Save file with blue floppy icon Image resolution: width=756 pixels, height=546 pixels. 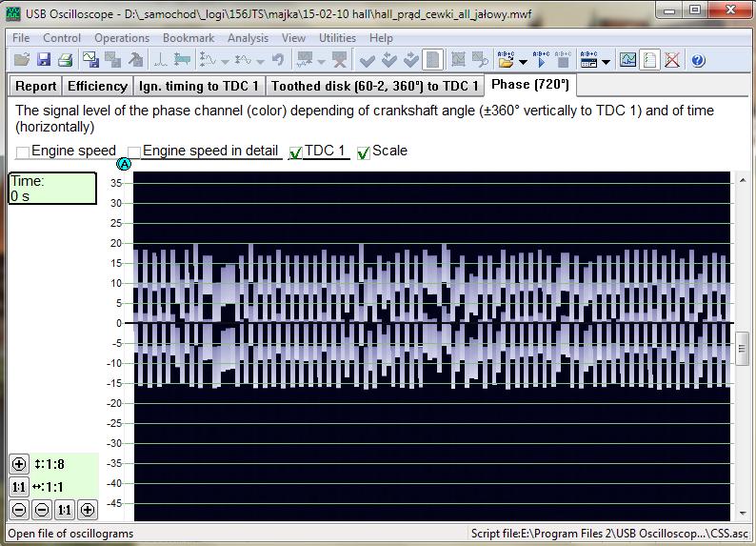44,60
